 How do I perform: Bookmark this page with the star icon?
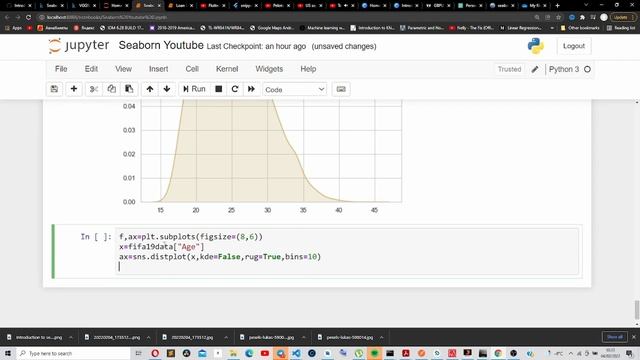(558, 17)
